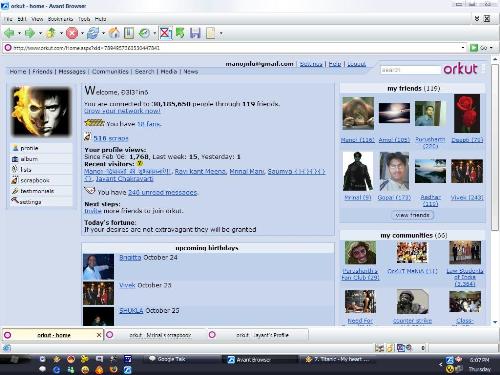This screenshot has width=500, height=375.
Task: Save page with the floppy disk icon
Action: [x=195, y=33]
